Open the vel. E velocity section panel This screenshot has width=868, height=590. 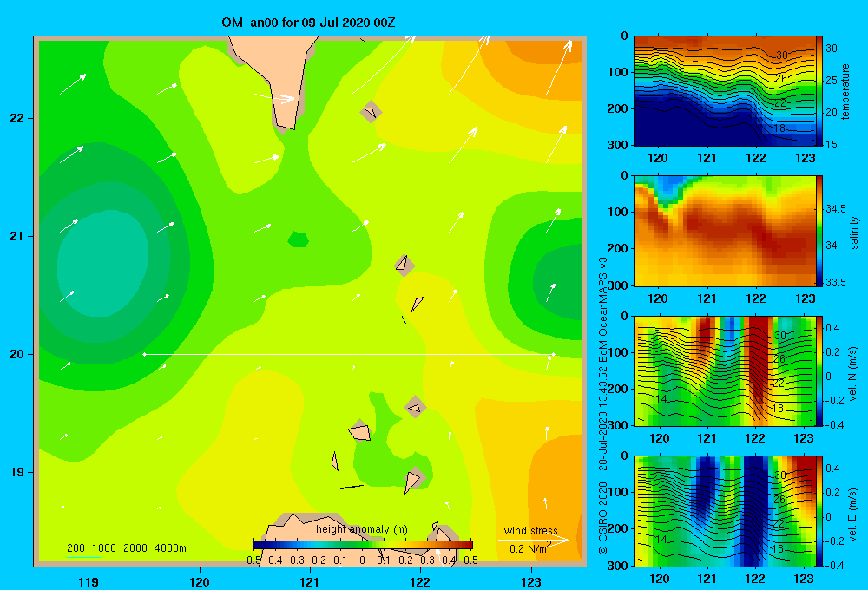[725, 511]
